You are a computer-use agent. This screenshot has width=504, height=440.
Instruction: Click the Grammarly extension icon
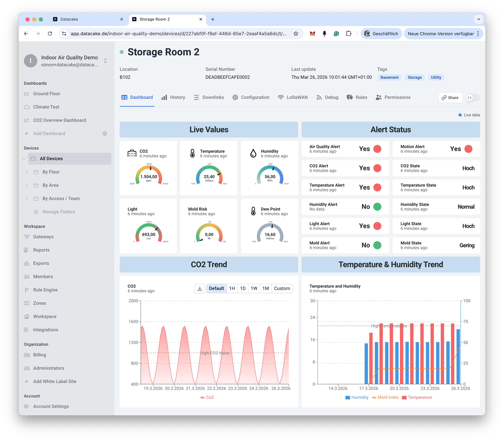336,34
